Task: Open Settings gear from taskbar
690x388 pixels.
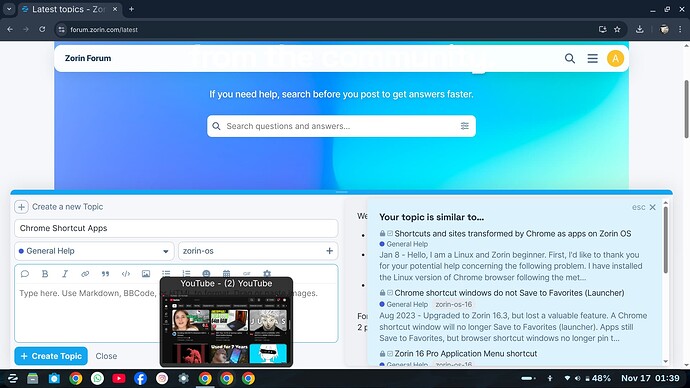Action: (x=184, y=378)
